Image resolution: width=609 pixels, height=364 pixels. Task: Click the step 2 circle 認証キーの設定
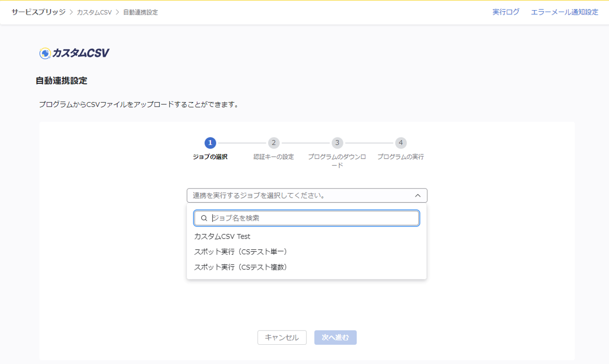[x=274, y=143]
